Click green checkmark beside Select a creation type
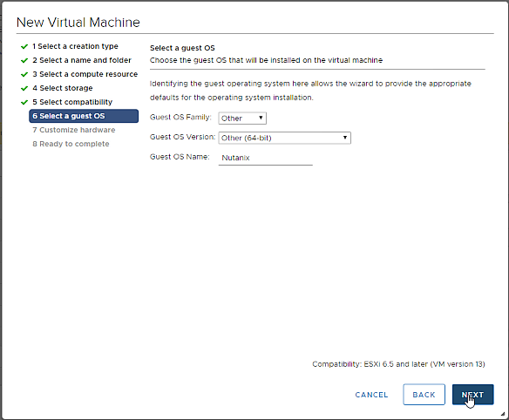This screenshot has height=420, width=509. point(24,47)
